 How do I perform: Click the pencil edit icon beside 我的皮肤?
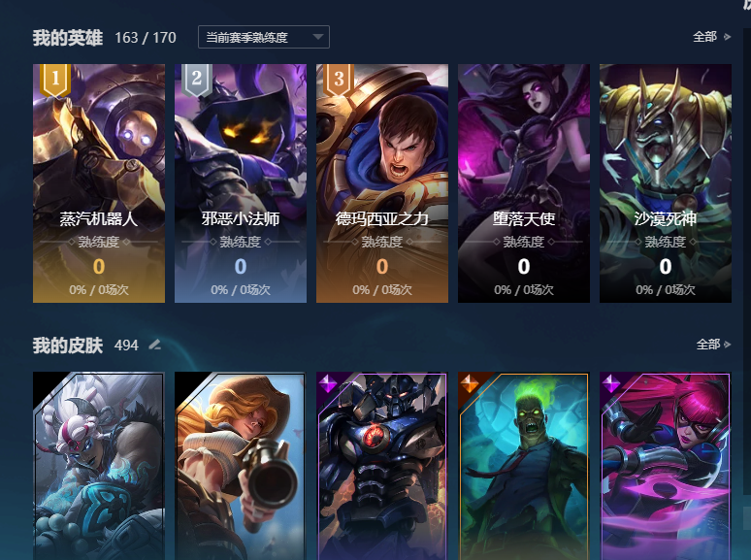[x=154, y=345]
